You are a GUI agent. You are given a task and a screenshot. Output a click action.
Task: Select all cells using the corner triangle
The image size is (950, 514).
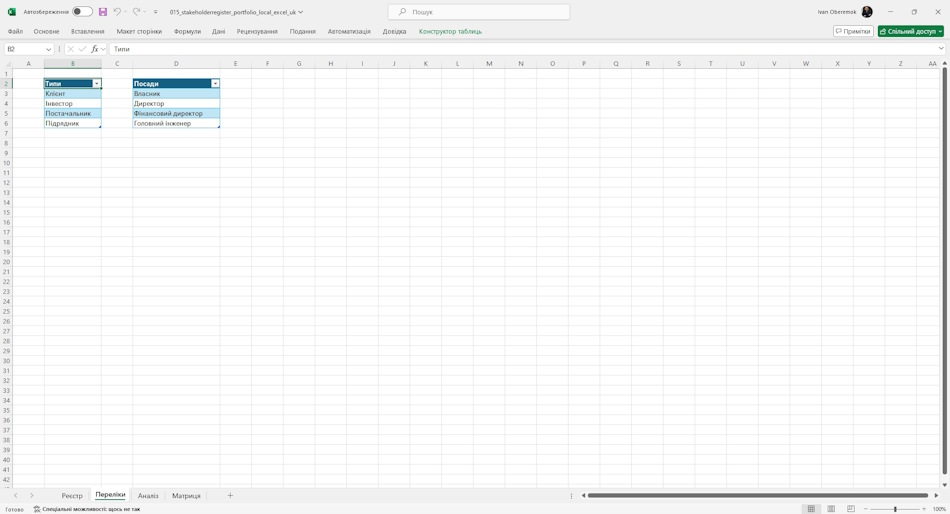coord(7,64)
